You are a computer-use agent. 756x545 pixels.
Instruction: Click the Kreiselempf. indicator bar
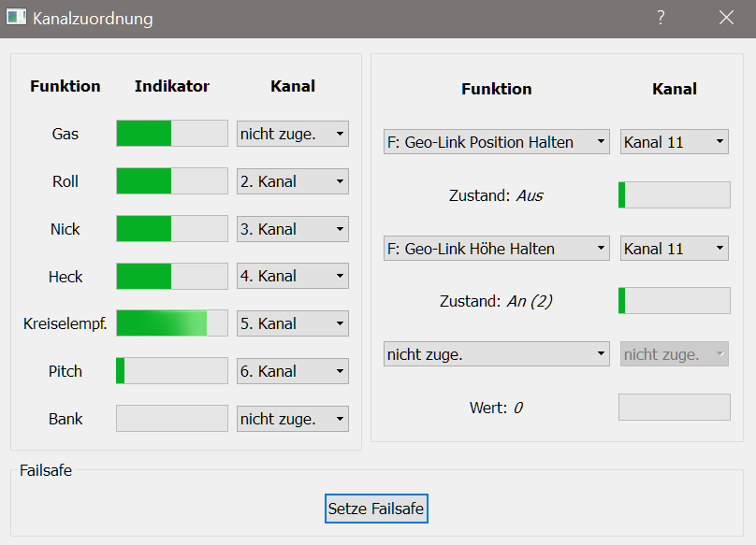click(171, 323)
